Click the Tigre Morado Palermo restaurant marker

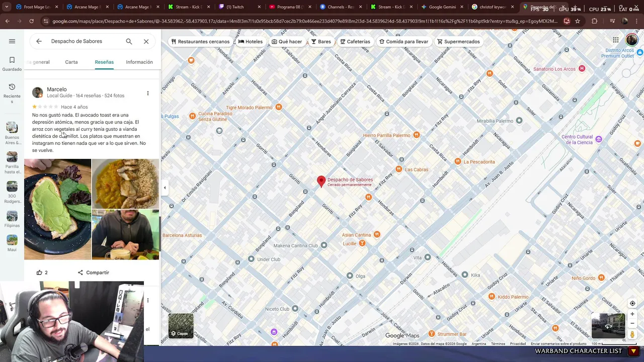tap(279, 107)
